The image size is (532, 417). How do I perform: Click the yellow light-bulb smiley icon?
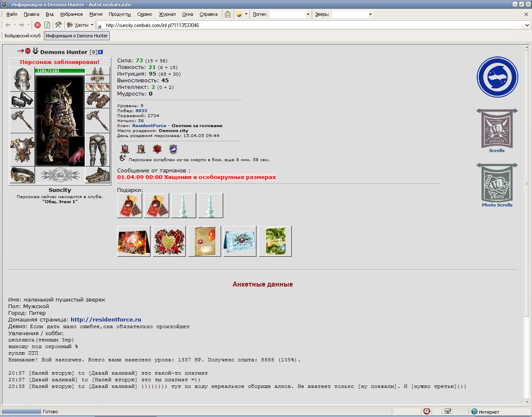[x=239, y=14]
